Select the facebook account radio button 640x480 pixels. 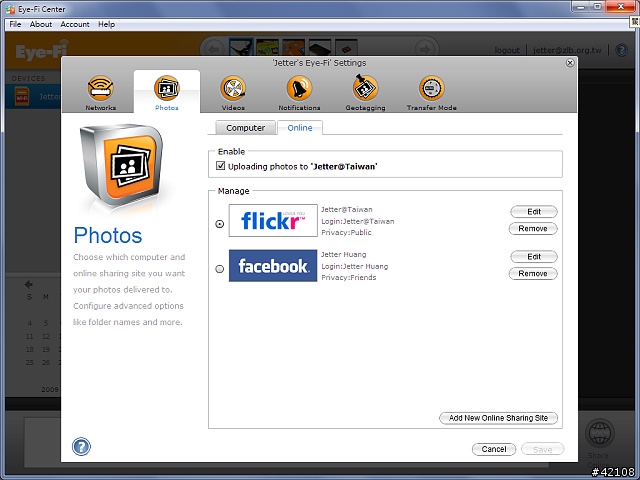220,269
